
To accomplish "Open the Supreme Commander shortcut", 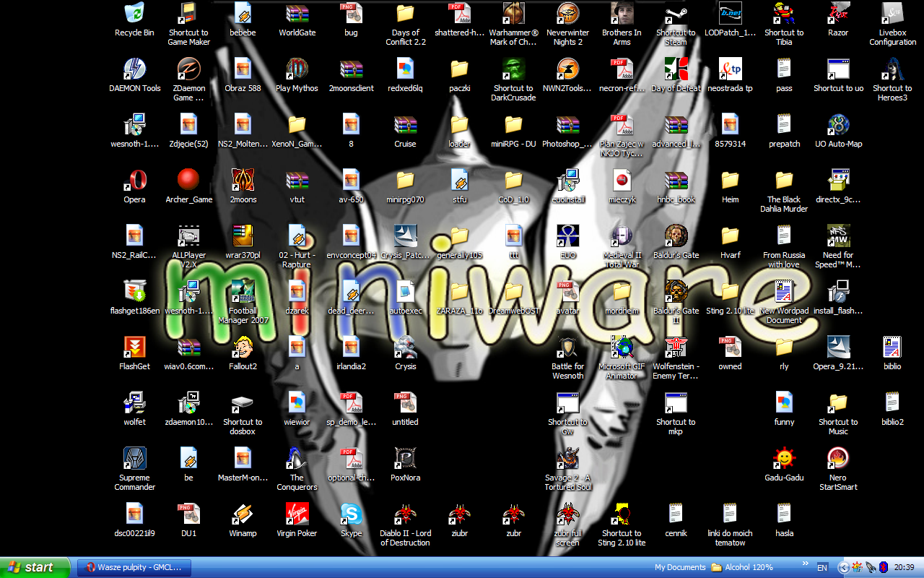I will [134, 458].
